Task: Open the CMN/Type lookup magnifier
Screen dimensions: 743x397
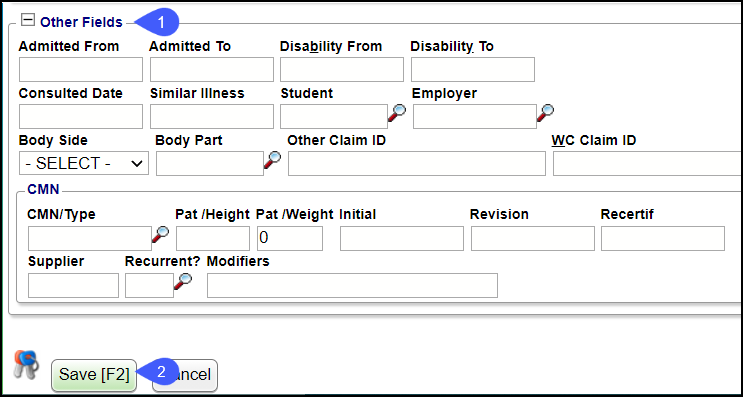Action: [x=160, y=235]
